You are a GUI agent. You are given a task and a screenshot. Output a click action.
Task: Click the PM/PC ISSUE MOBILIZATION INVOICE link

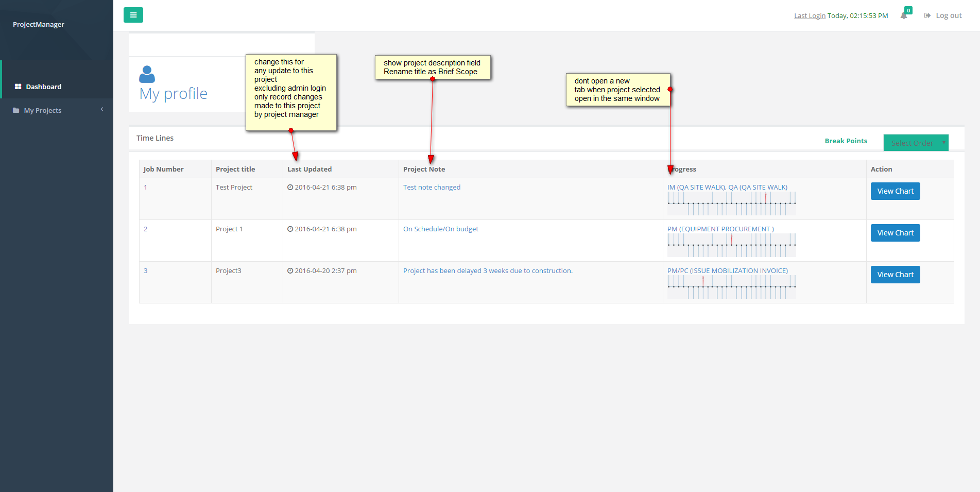[x=728, y=270]
